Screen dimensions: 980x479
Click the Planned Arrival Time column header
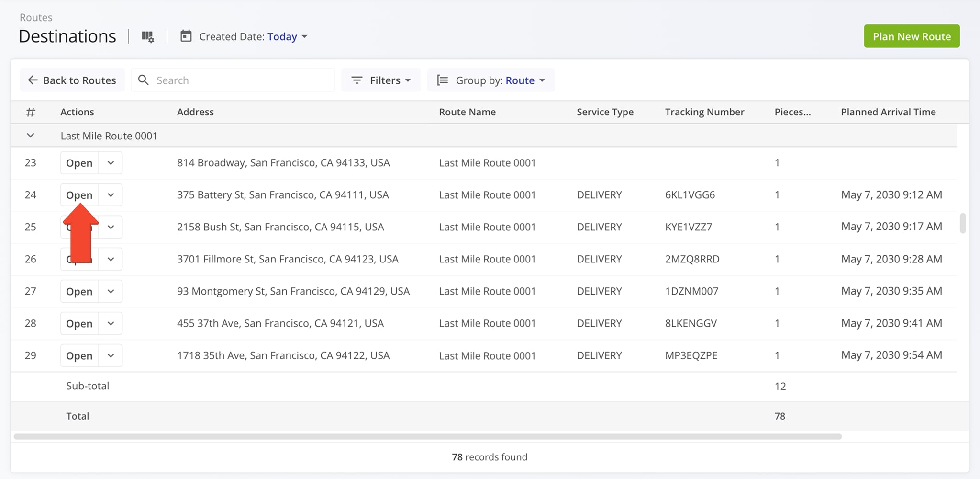(888, 112)
